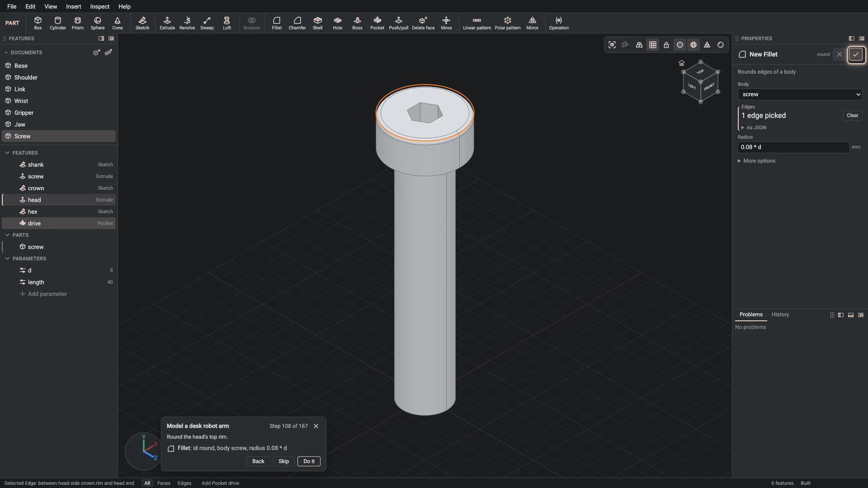Open the Operation tool

coord(559,23)
